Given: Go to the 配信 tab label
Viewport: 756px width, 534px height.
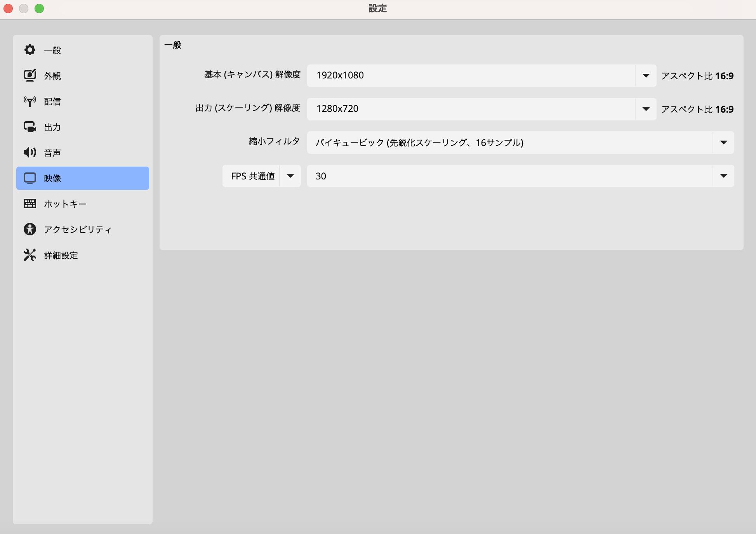Looking at the screenshot, I should [52, 101].
